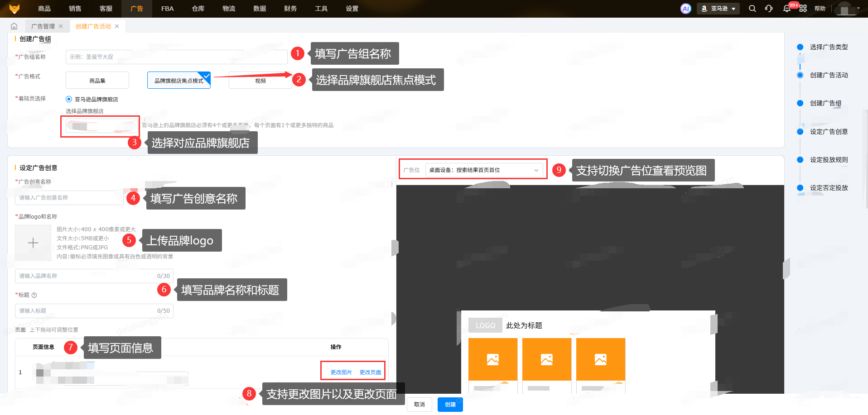Screen dimensions: 868x415
Task: Open the AI assistant icon
Action: [686, 9]
